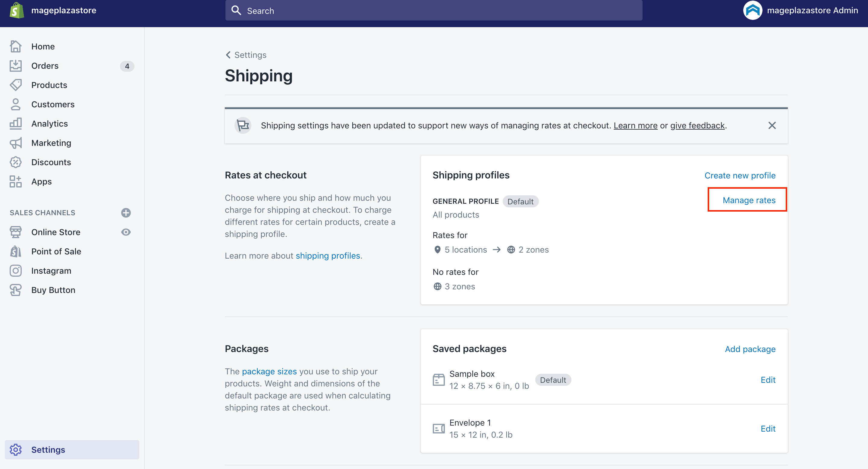Open the Settings menu item

click(x=48, y=449)
